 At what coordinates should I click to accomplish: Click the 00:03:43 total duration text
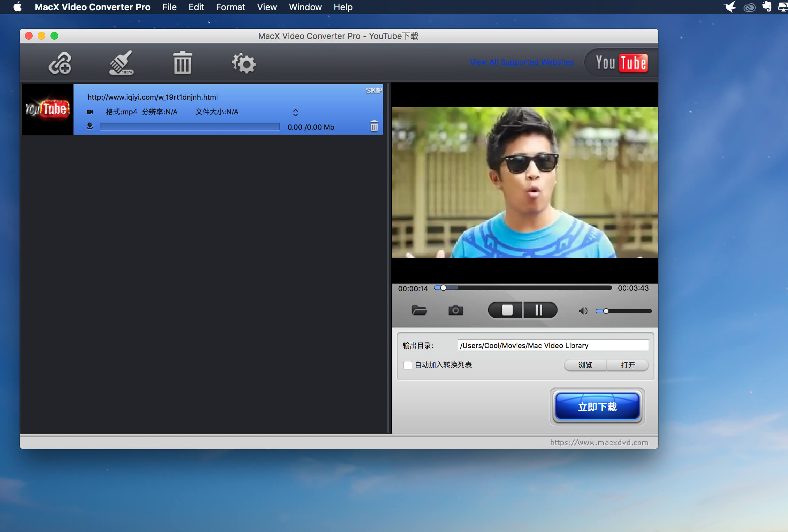[x=633, y=288]
